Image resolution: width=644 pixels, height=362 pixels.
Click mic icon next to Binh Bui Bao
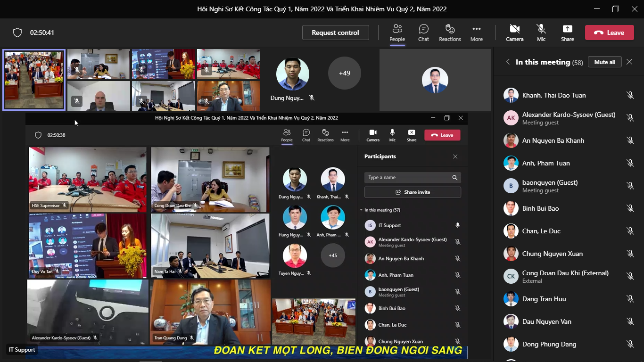pos(630,208)
